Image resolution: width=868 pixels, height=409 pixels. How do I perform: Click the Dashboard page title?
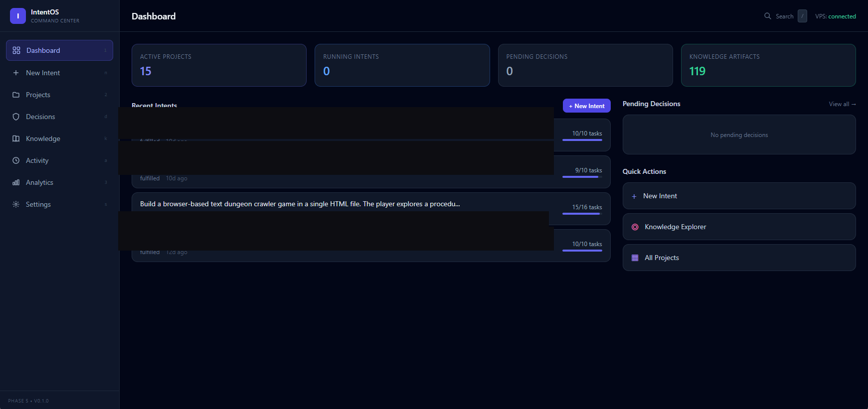[x=154, y=16]
